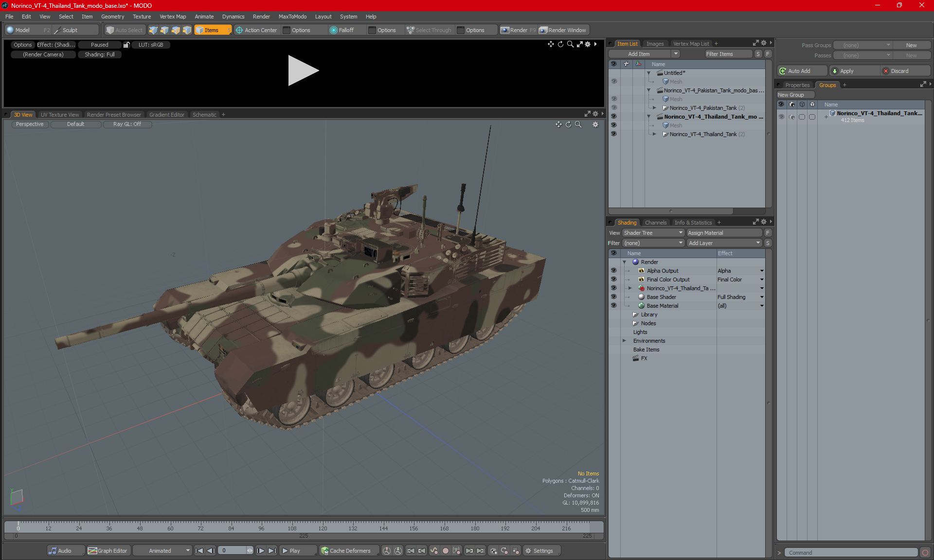Image resolution: width=934 pixels, height=560 pixels.
Task: Click zoom magnifier icon in 3D viewport
Action: click(x=578, y=124)
